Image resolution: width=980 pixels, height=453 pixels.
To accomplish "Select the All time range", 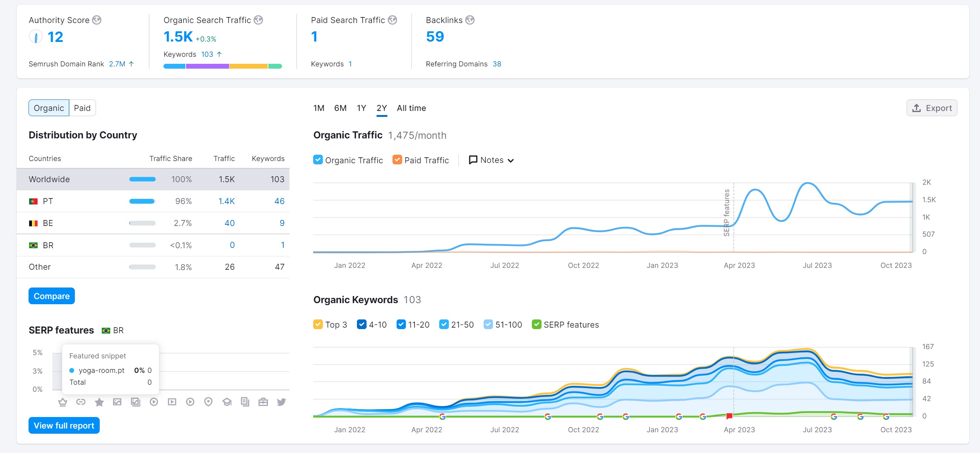I will [411, 108].
